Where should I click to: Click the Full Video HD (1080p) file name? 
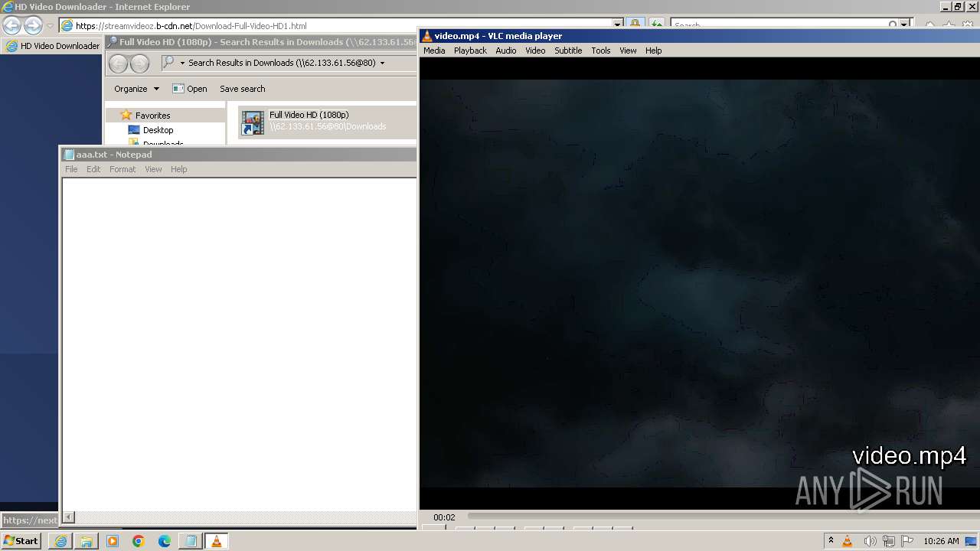click(x=309, y=115)
